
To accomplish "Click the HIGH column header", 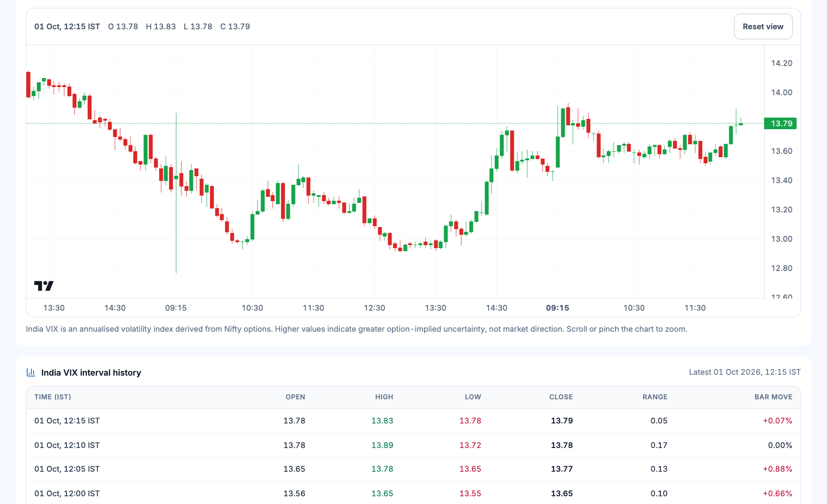I will 384,397.
